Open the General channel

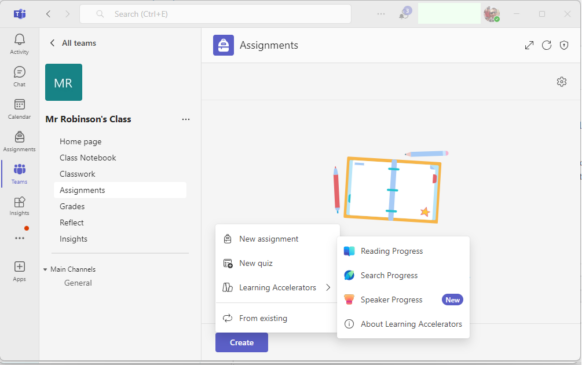[78, 283]
